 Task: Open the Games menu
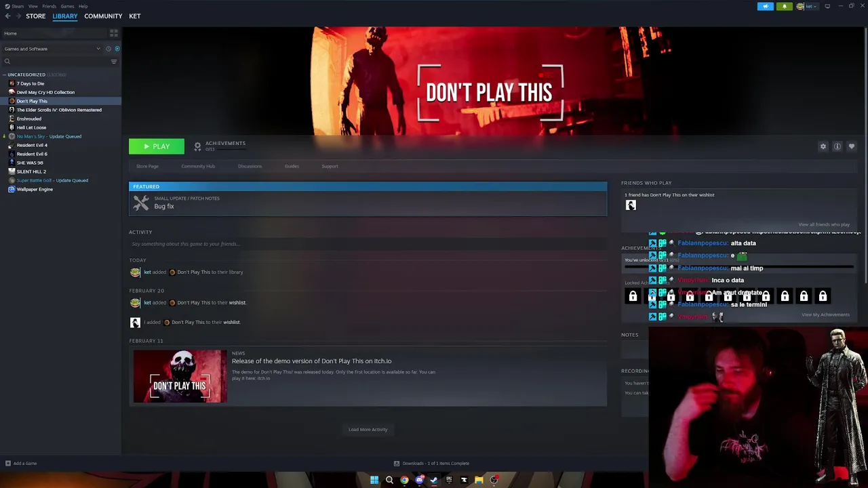[x=67, y=6]
